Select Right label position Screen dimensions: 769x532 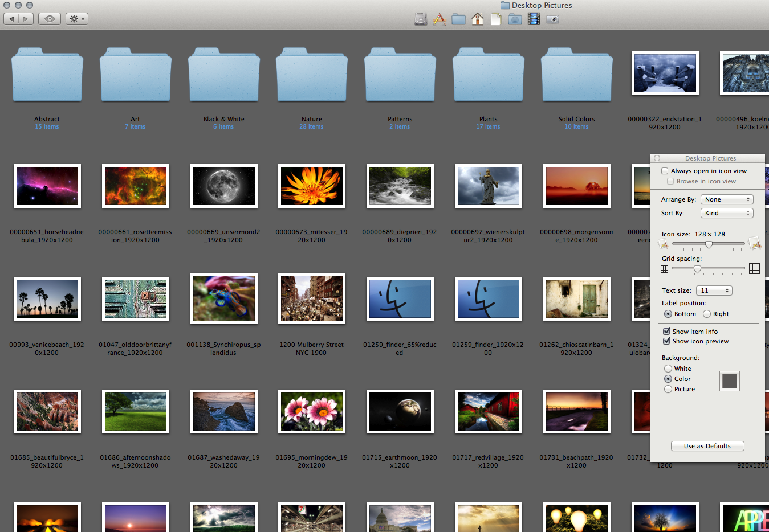click(707, 314)
